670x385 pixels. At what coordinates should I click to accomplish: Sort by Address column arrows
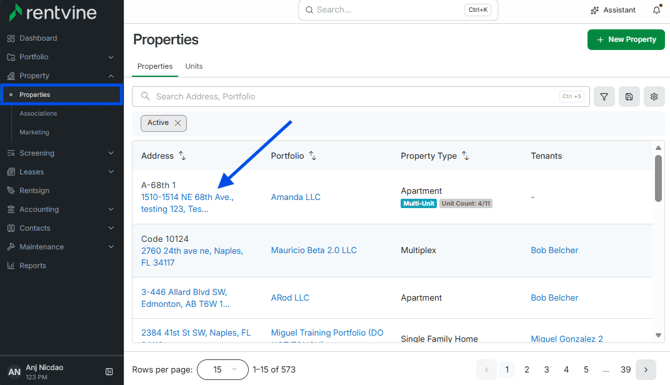coord(182,156)
